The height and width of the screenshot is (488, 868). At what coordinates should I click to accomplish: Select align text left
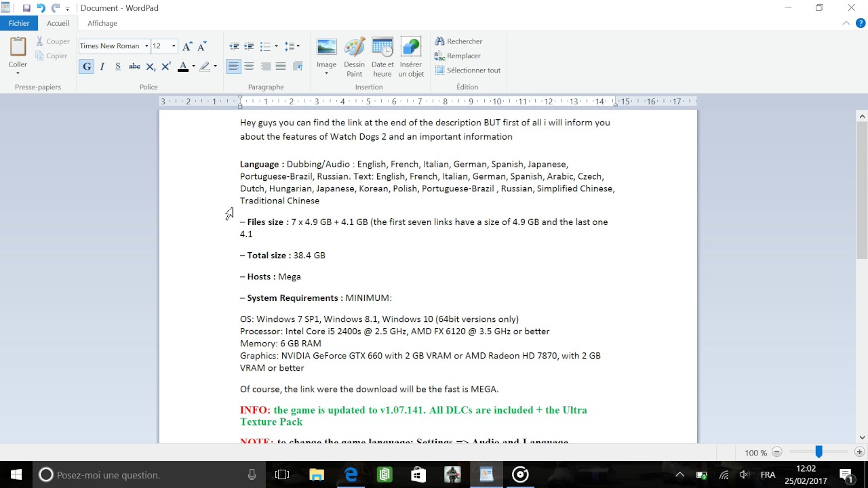[233, 66]
